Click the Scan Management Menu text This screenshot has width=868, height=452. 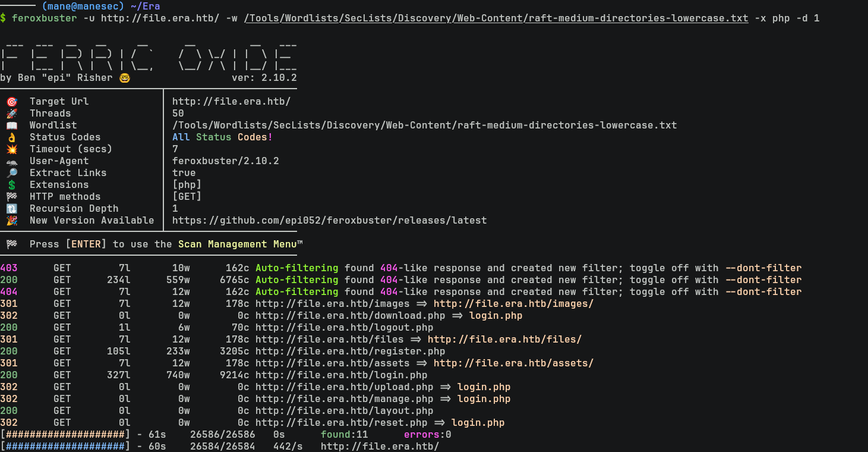click(240, 244)
